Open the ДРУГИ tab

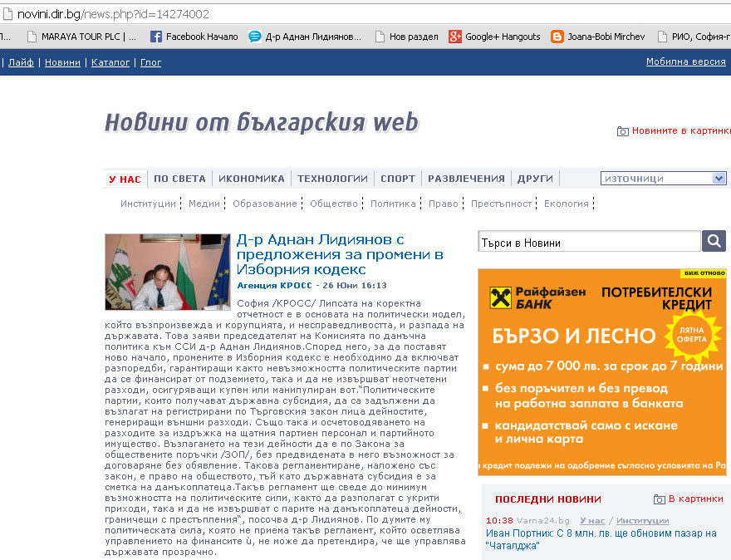point(535,179)
